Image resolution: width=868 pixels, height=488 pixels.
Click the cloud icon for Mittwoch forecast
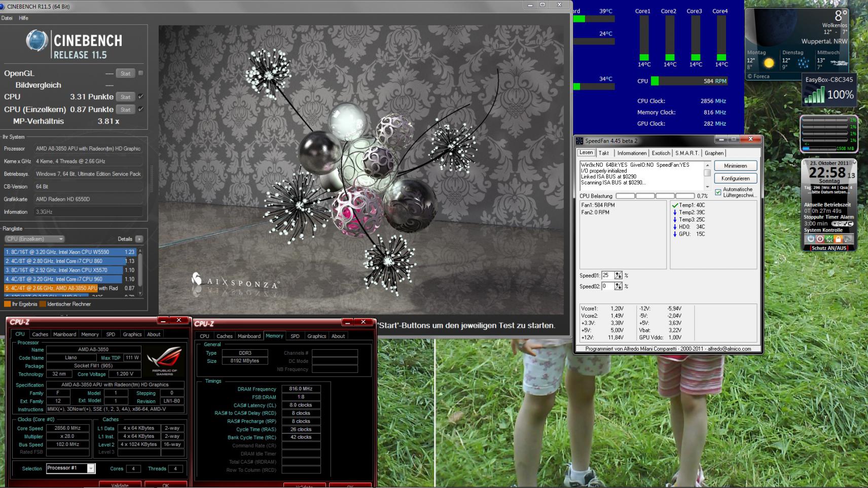pos(839,63)
